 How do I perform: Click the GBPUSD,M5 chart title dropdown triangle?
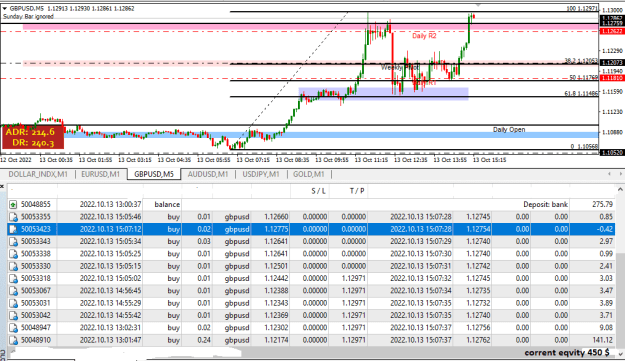pyautogui.click(x=4, y=8)
